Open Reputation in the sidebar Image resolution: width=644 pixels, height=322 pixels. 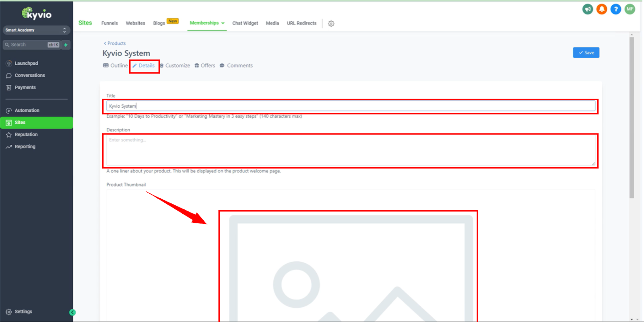tap(26, 135)
